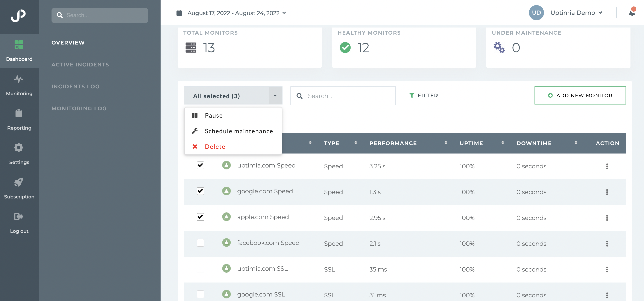
Task: Open the Dashboard section icon
Action: [x=19, y=45]
